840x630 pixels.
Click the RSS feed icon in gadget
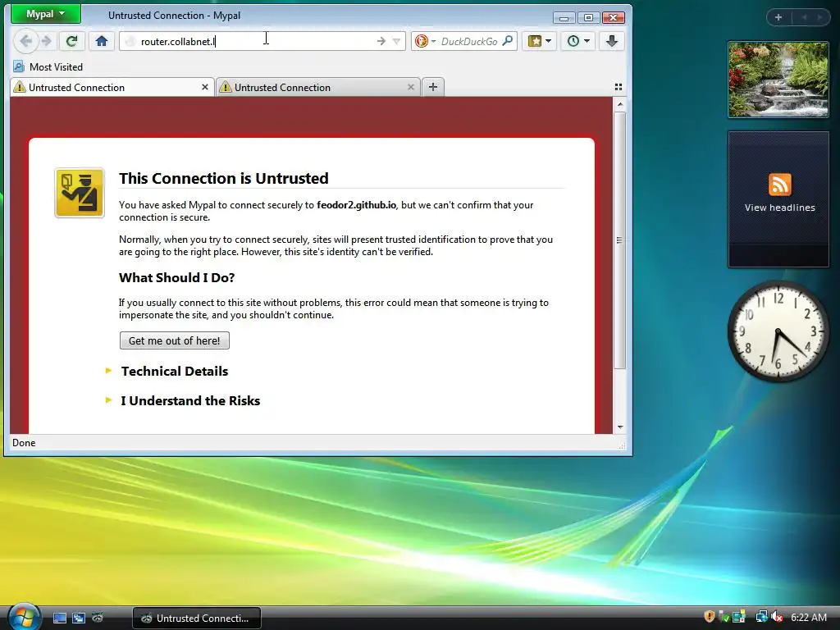pos(779,185)
